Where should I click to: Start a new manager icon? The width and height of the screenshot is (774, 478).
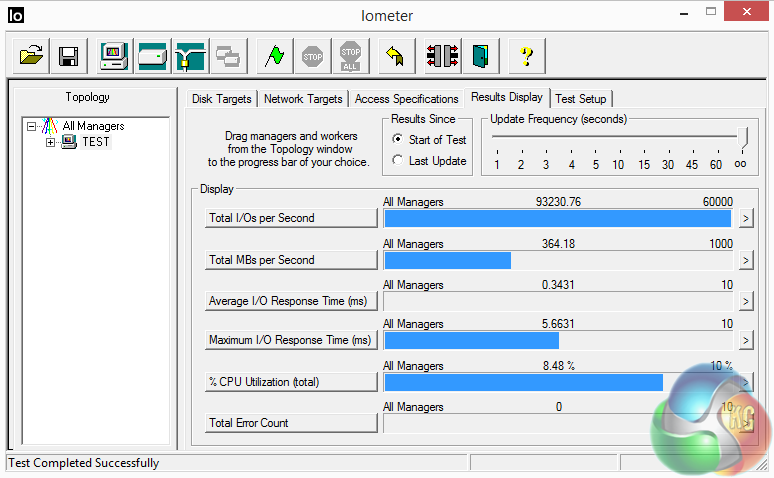115,56
